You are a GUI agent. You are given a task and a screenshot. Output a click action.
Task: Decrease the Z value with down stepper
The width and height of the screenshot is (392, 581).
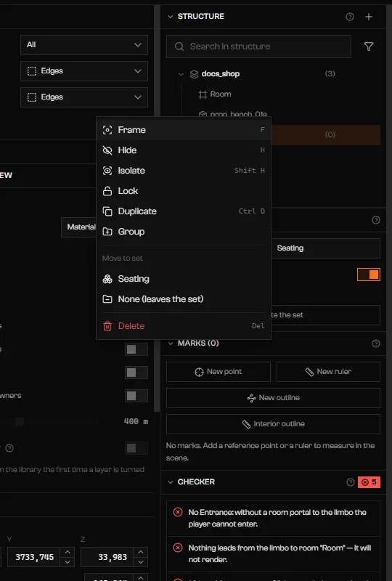(x=141, y=561)
